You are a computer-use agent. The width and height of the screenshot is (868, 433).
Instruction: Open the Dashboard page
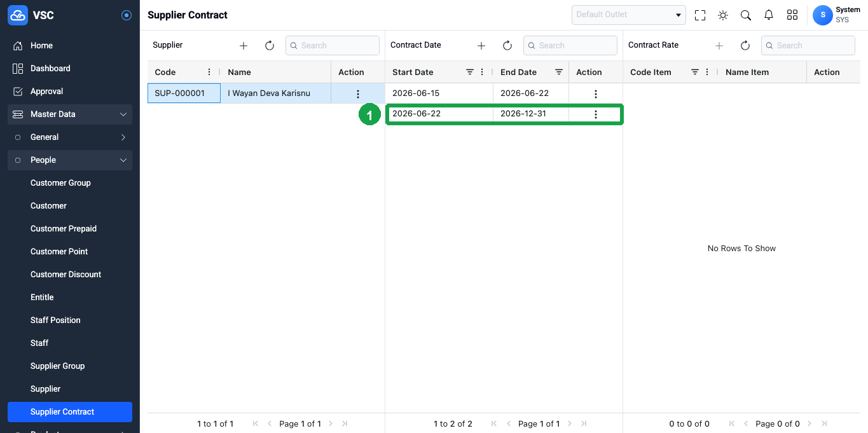pos(70,69)
